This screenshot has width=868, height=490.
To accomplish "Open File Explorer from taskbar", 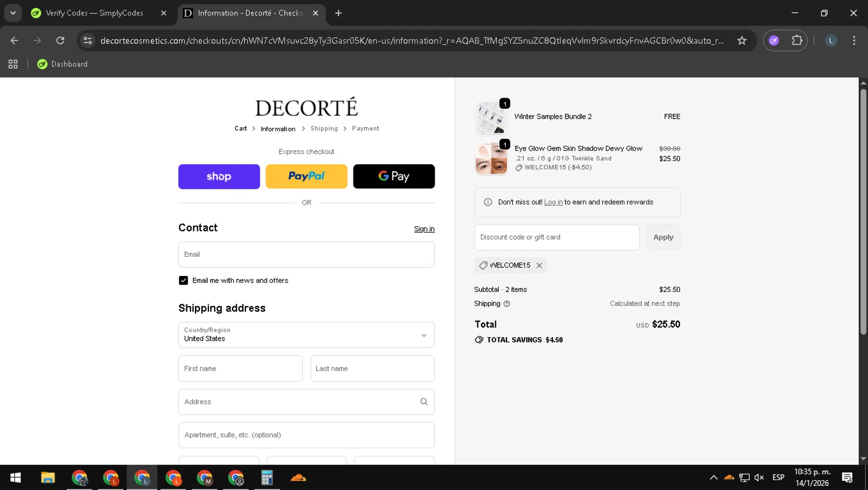I will 48,478.
